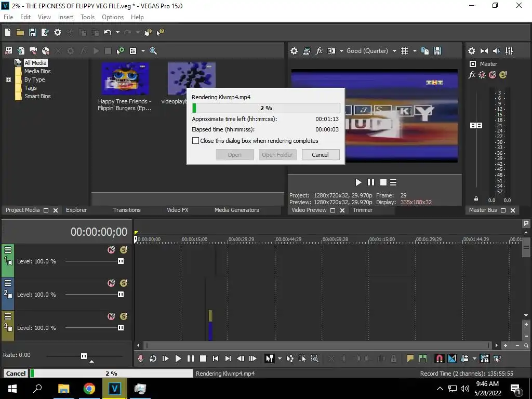Undo the last action with the undo arrow
This screenshot has width=532, height=399.
[108, 32]
